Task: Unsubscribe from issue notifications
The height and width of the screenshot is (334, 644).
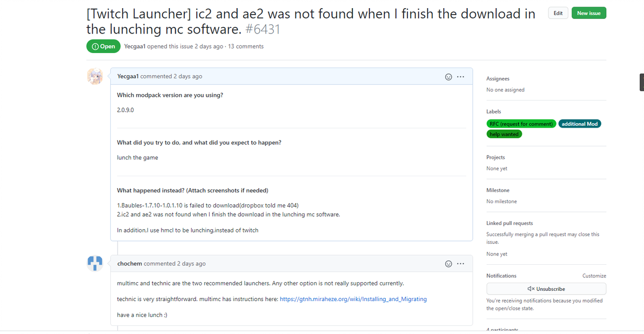Action: pyautogui.click(x=546, y=289)
